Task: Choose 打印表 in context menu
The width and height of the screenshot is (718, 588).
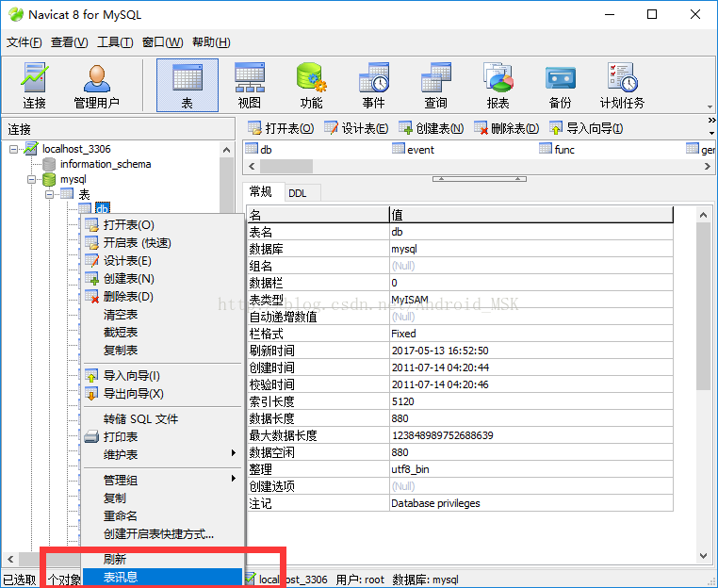Action: click(163, 436)
